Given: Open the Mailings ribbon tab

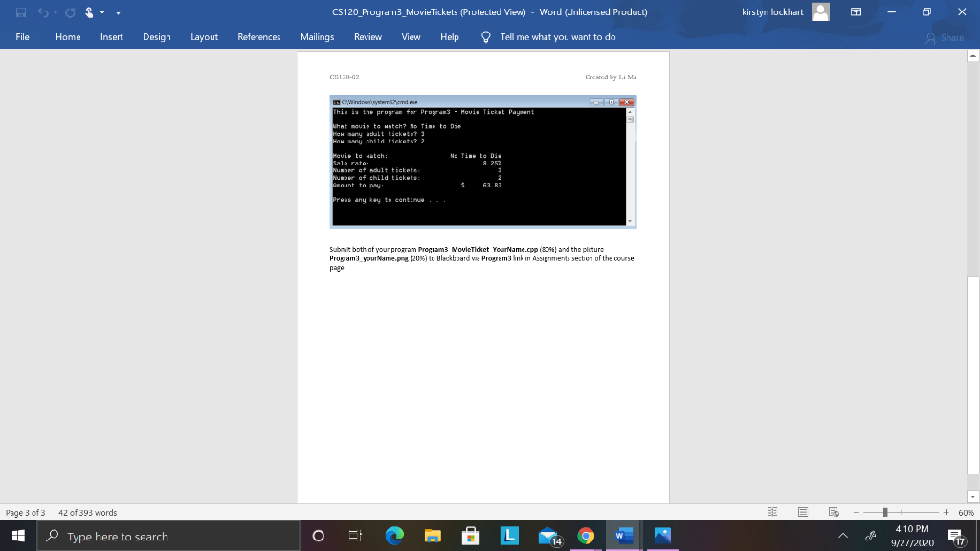Looking at the screenshot, I should click(317, 37).
